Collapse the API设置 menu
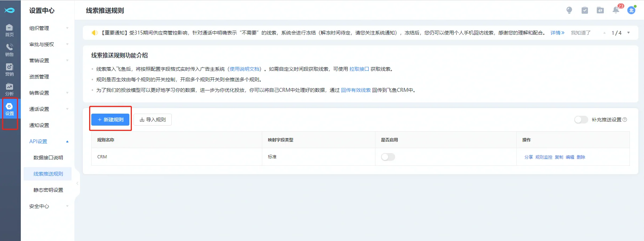Screen dimensions: 644x241 pyautogui.click(x=49, y=141)
